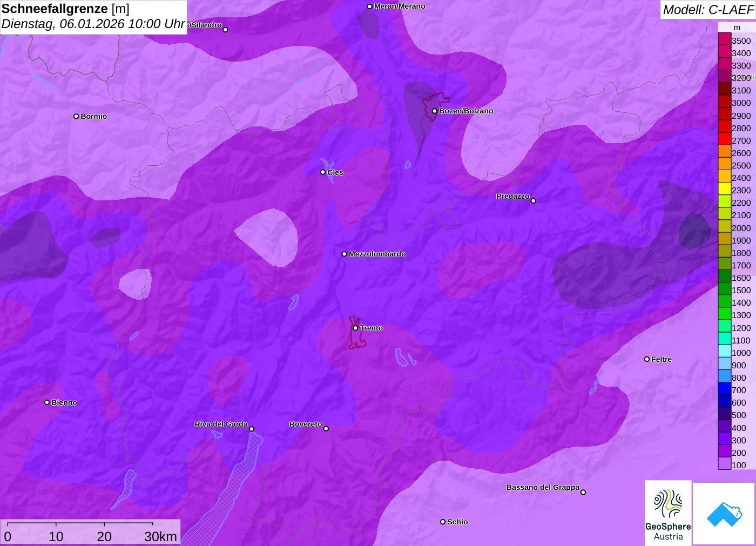Click the Mezzolombardo marker dot
Screen dimensions: 756x546
(345, 254)
